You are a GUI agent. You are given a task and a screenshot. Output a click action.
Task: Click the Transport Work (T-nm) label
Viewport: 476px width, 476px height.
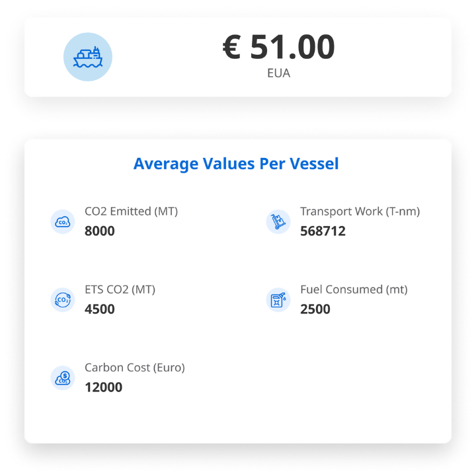click(x=360, y=212)
